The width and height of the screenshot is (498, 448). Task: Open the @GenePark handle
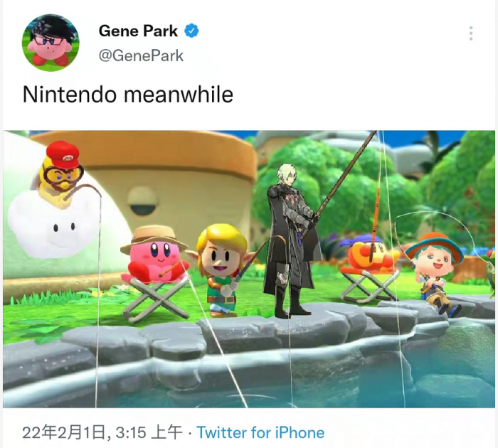(x=141, y=56)
